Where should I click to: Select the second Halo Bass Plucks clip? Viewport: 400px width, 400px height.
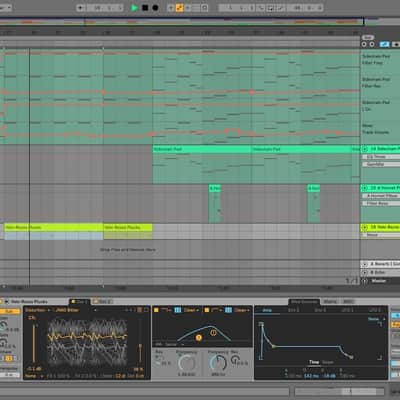click(128, 227)
